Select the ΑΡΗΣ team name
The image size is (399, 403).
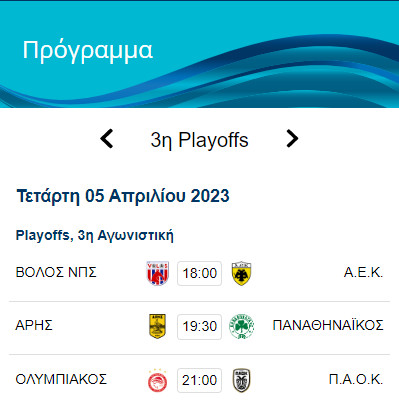[x=34, y=325]
